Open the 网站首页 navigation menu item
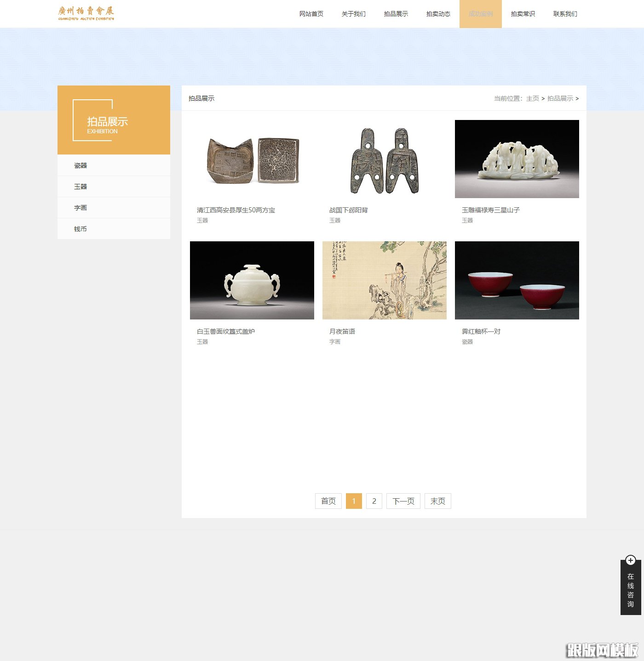 (311, 14)
